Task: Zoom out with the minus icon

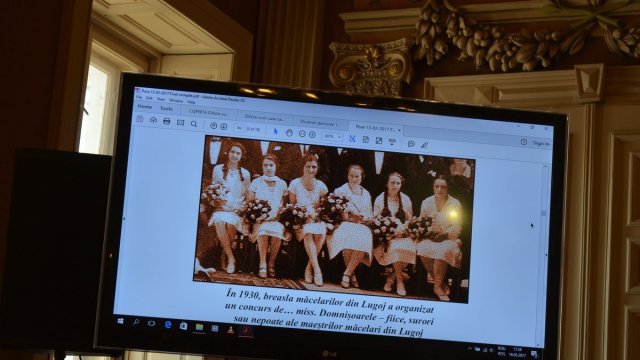Action: [302, 133]
